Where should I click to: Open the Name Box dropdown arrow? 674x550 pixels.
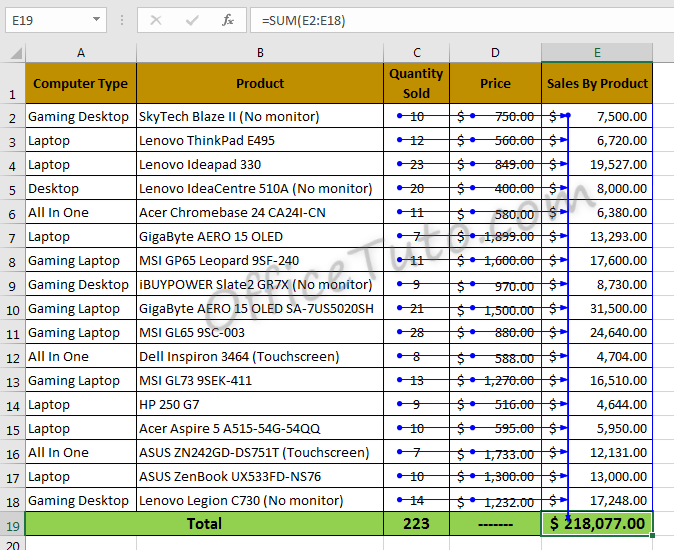(96, 19)
